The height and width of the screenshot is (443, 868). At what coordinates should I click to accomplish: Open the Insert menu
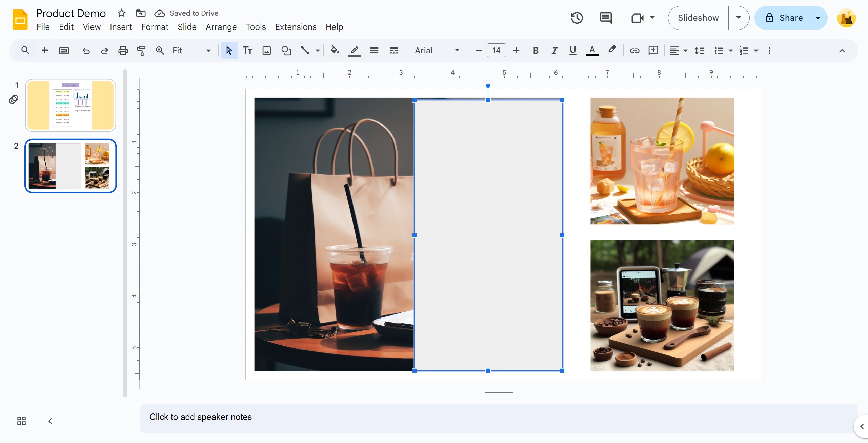121,27
